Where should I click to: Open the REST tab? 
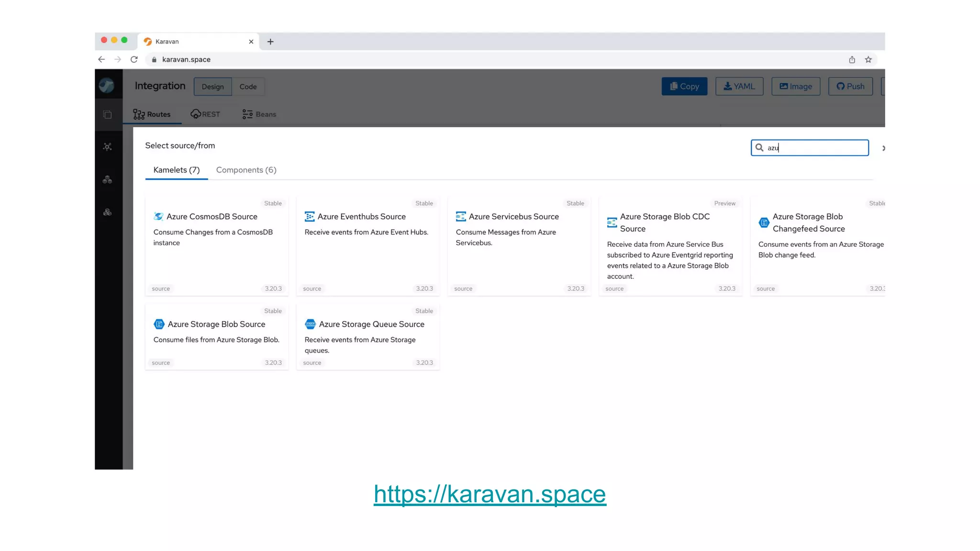[x=205, y=114]
